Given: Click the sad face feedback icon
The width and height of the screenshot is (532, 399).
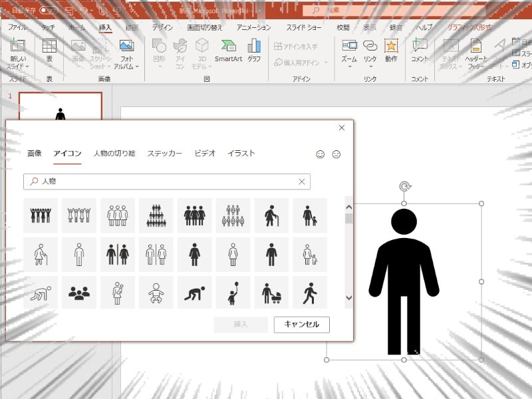Looking at the screenshot, I should tap(336, 154).
